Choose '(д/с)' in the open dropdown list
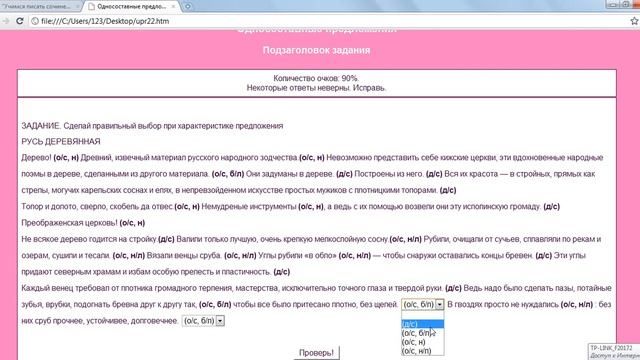 (422, 324)
